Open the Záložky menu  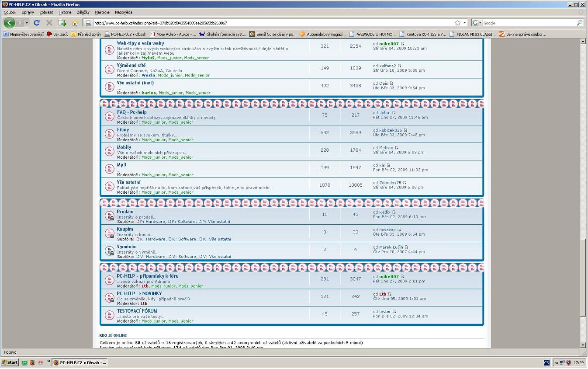click(x=83, y=12)
